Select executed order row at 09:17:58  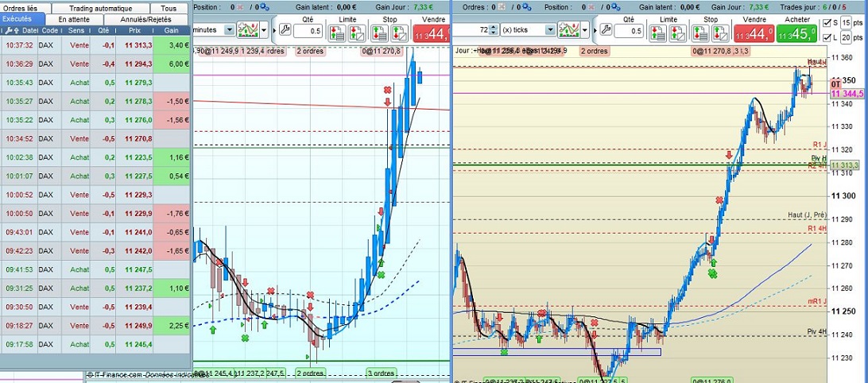click(x=95, y=344)
